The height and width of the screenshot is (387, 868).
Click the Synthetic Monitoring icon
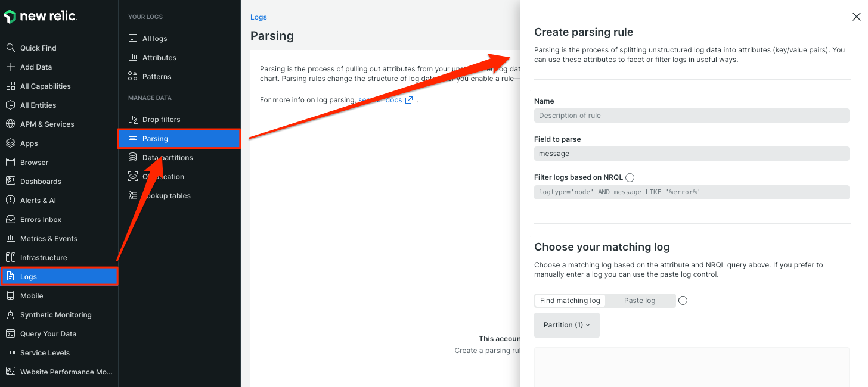pyautogui.click(x=10, y=314)
